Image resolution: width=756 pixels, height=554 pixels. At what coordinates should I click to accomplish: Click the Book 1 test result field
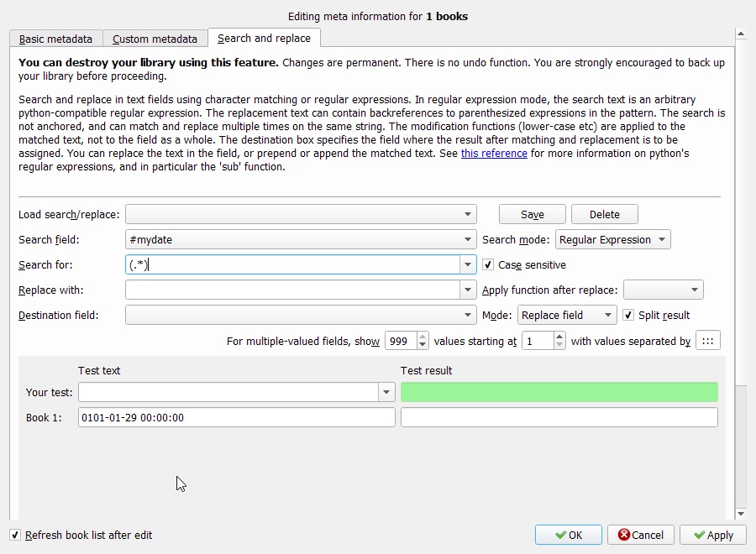(559, 417)
